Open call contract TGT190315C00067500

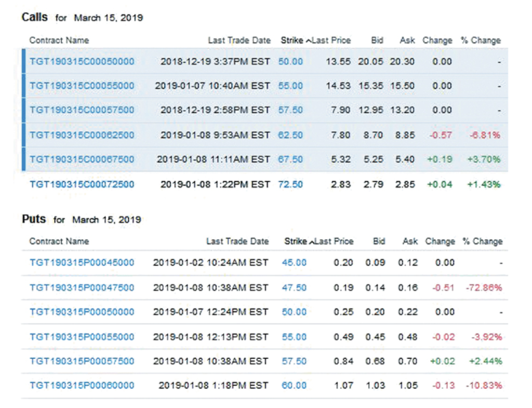(82, 159)
